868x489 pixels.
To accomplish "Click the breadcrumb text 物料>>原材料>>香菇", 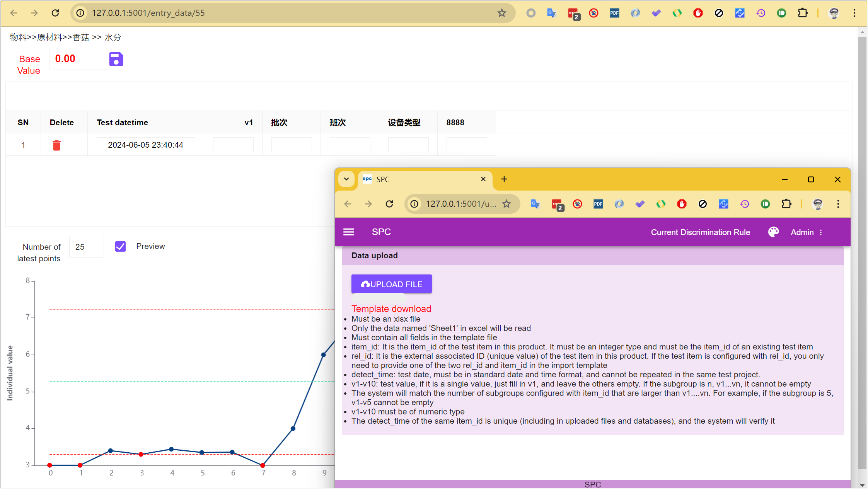I will tap(49, 37).
